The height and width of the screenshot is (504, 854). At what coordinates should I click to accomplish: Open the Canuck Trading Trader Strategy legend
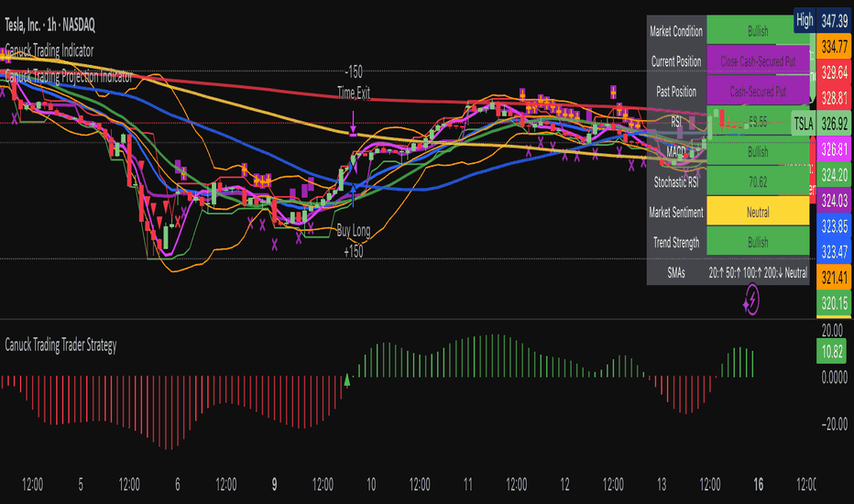click(60, 345)
